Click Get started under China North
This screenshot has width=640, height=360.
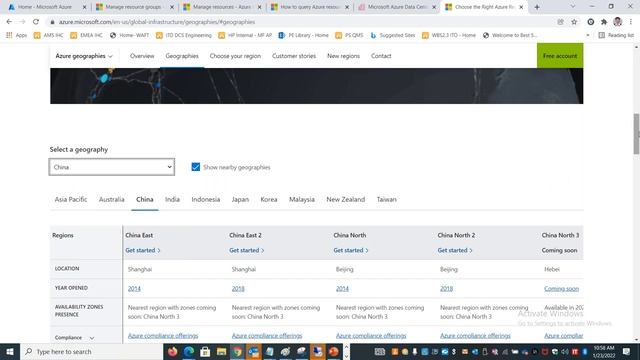point(351,250)
